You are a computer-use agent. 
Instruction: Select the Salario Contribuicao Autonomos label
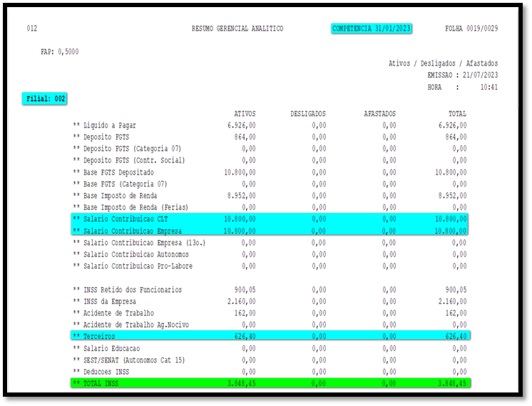(136, 254)
